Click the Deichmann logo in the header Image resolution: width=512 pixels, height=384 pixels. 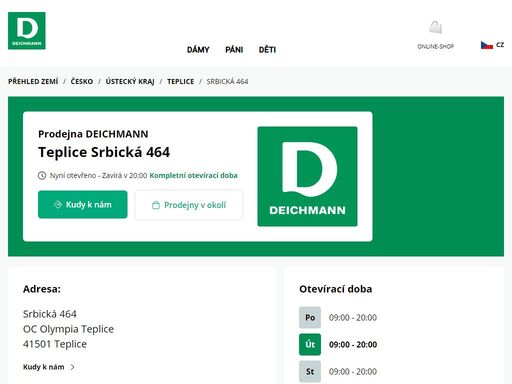coord(27,31)
